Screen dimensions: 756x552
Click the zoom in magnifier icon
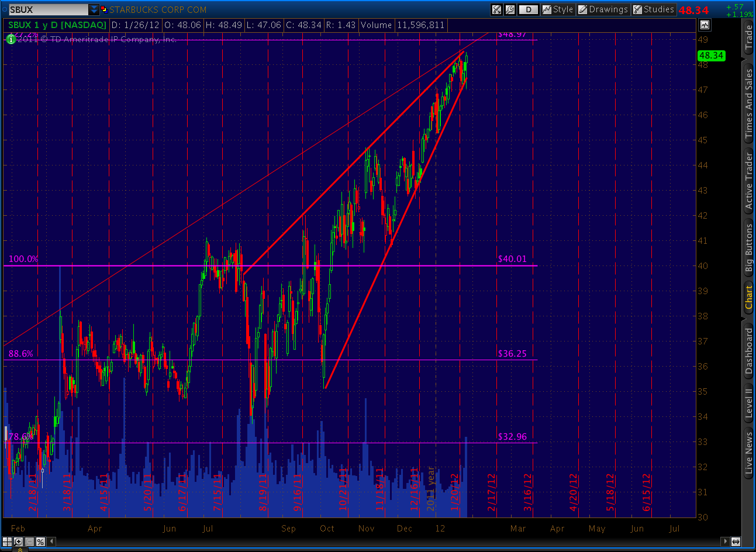pyautogui.click(x=18, y=542)
